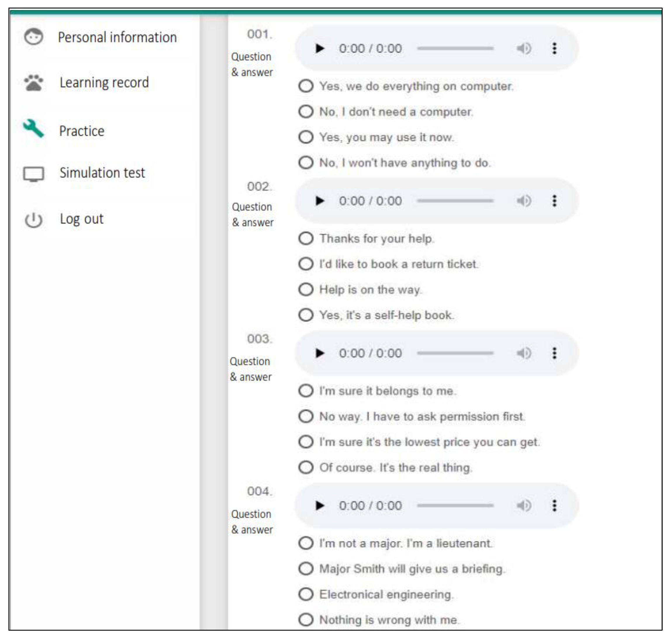The height and width of the screenshot is (640, 672).
Task: Click the power icon for Log out
Action: (x=33, y=220)
